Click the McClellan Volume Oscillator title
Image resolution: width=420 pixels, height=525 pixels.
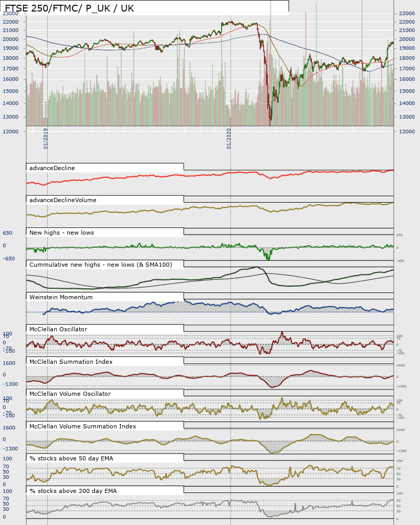(x=70, y=394)
